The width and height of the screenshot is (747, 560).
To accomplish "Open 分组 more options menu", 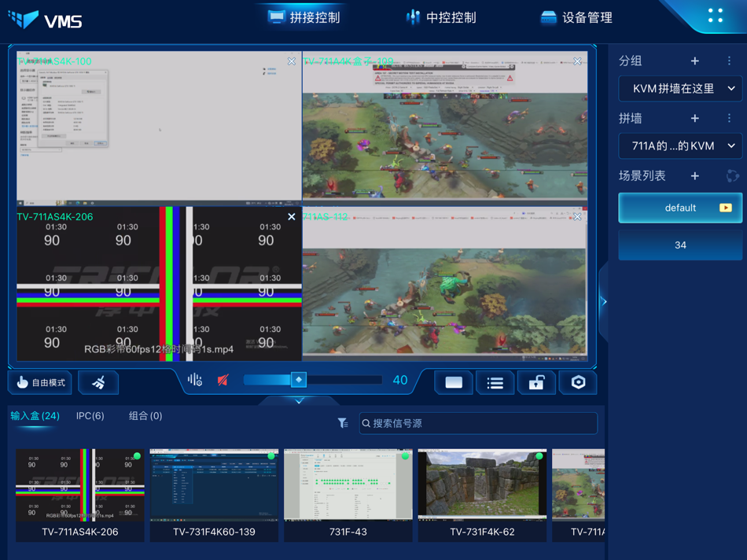I will click(729, 61).
